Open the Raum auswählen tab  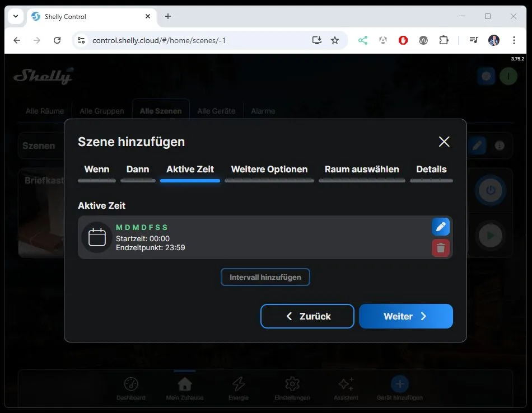(362, 170)
